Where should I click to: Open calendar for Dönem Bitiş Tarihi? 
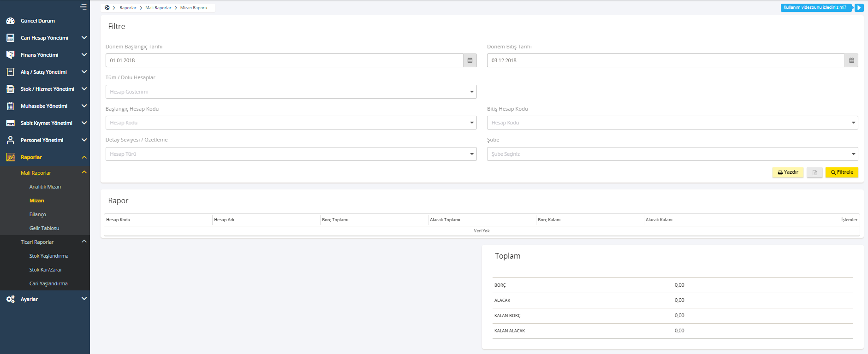[851, 60]
